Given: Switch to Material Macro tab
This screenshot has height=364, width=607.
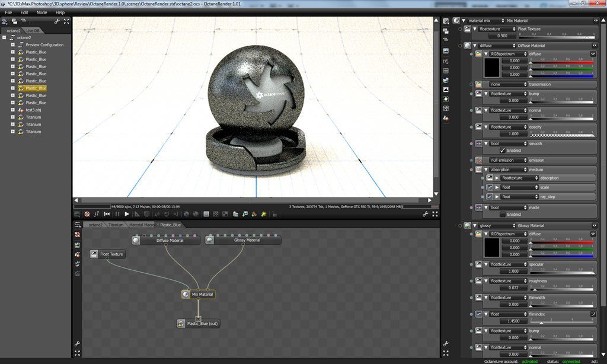Looking at the screenshot, I should 141,225.
